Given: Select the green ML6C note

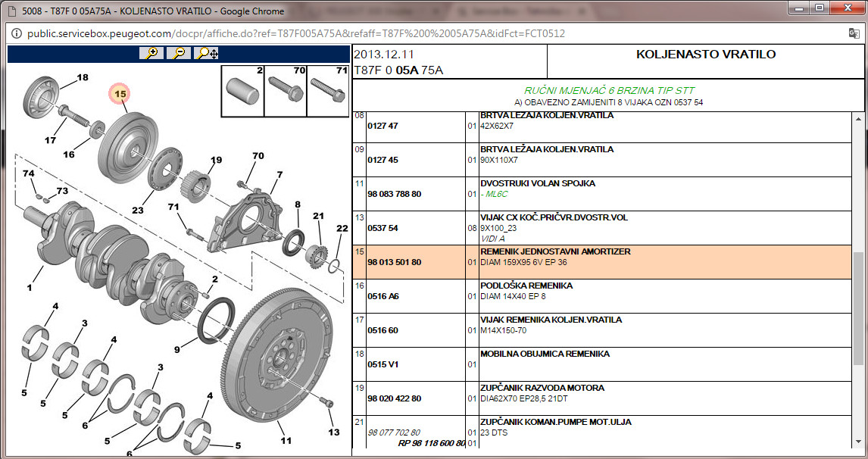Looking at the screenshot, I should pos(495,195).
